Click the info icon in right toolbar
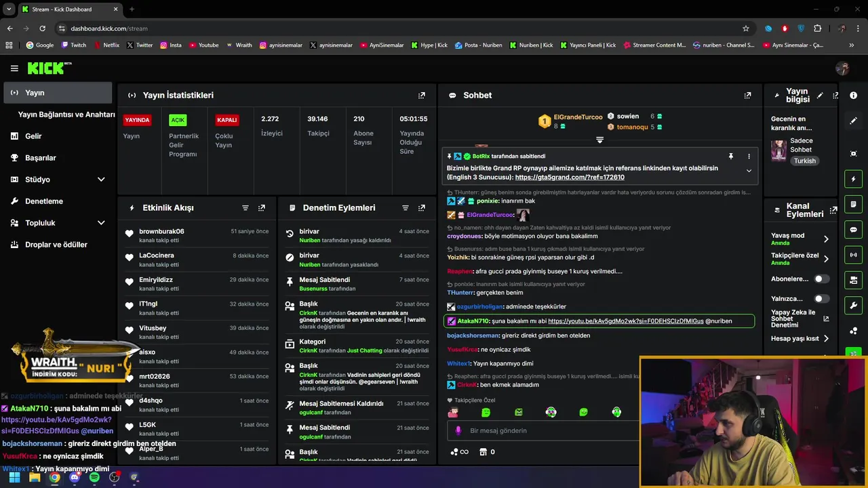This screenshot has width=868, height=488. click(x=854, y=96)
